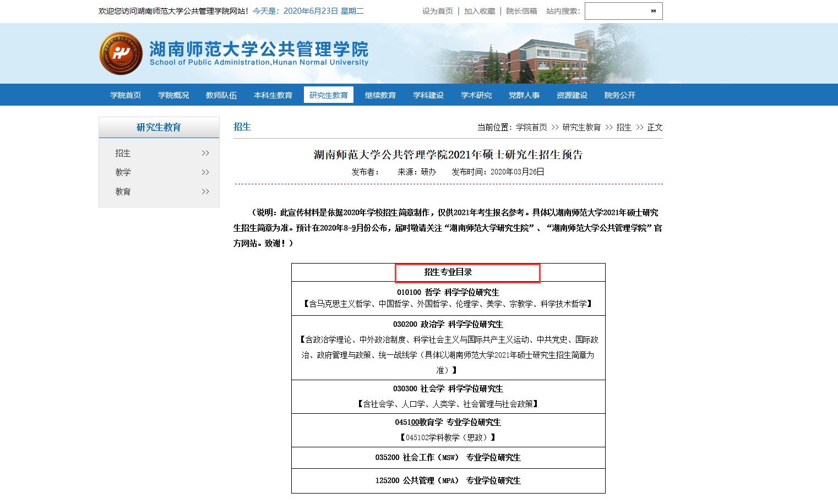Screen dimensions: 838x504
Task: Open the 本科生教育 nav item
Action: point(273,95)
